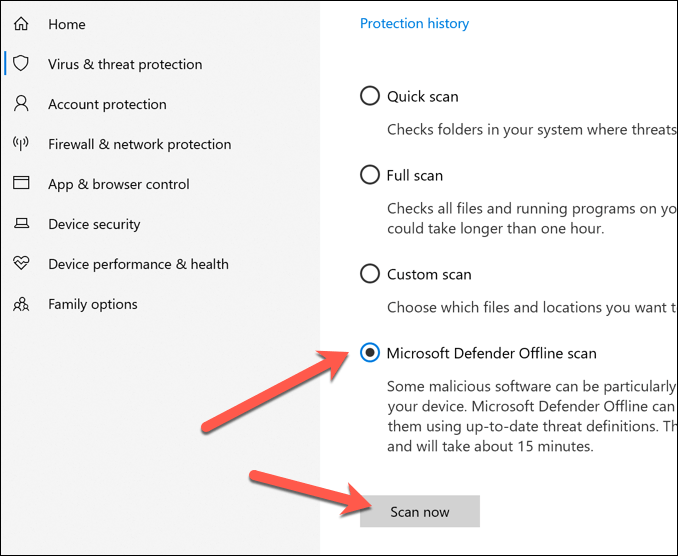This screenshot has height=556, width=678.
Task: Click the Account protection label
Action: click(107, 104)
